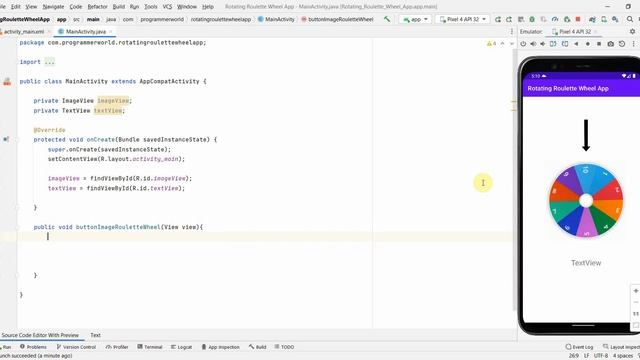Image resolution: width=640 pixels, height=360 pixels.
Task: Open the Event Log panel
Action: point(579,347)
